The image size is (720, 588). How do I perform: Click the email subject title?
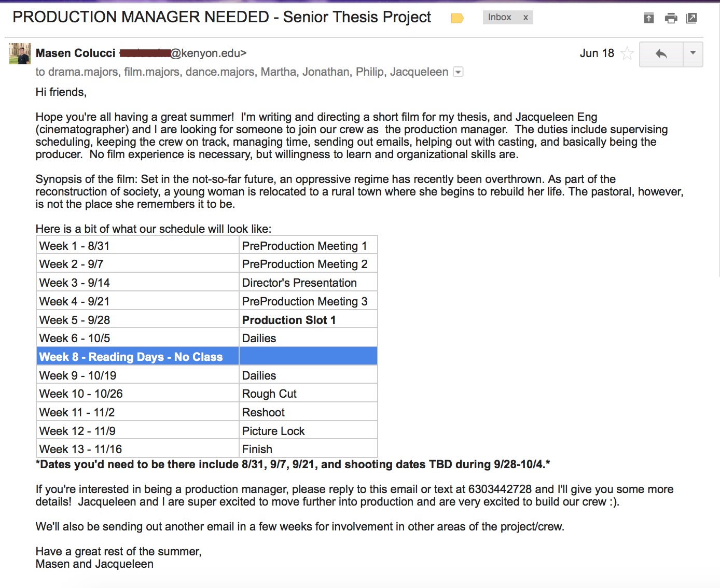[221, 17]
